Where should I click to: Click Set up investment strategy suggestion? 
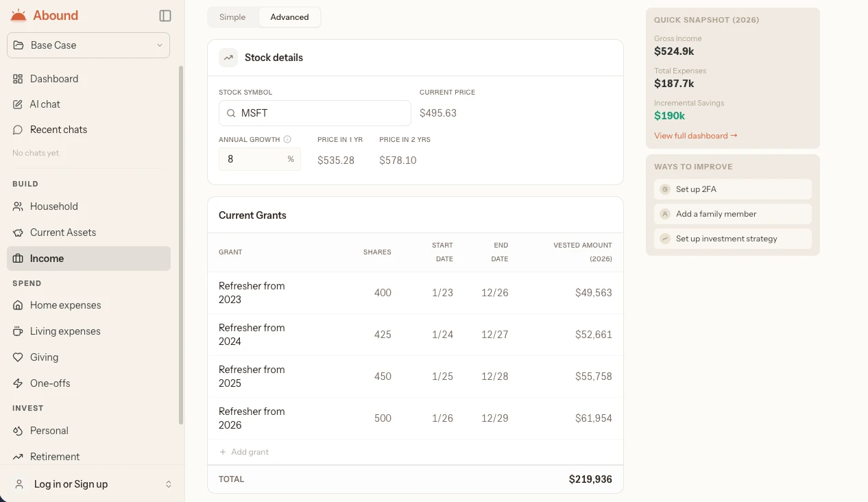coord(733,239)
